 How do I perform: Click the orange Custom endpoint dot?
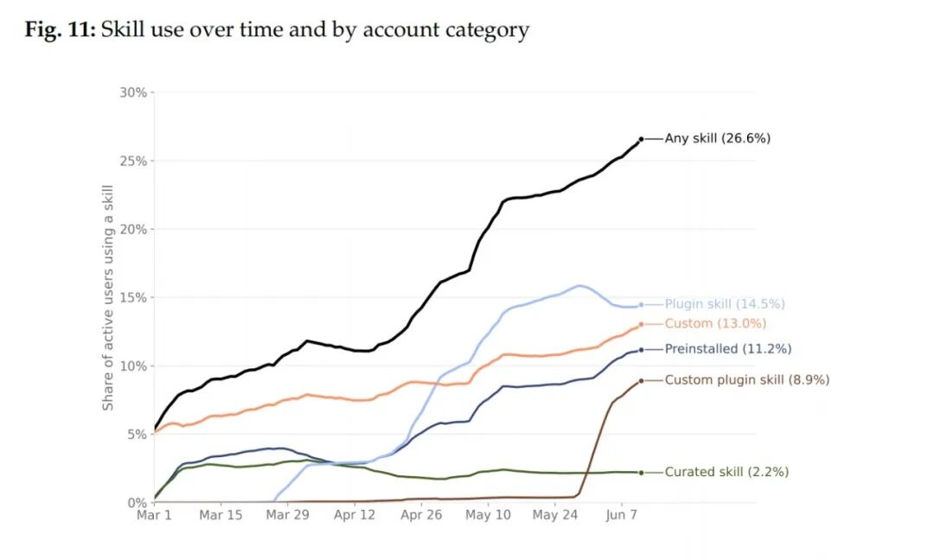[642, 324]
